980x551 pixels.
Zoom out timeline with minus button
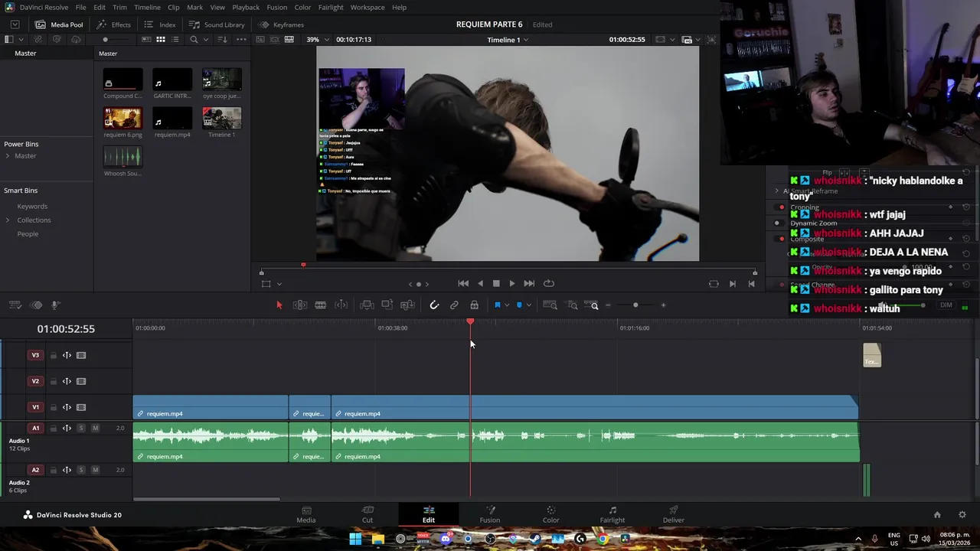coord(608,305)
